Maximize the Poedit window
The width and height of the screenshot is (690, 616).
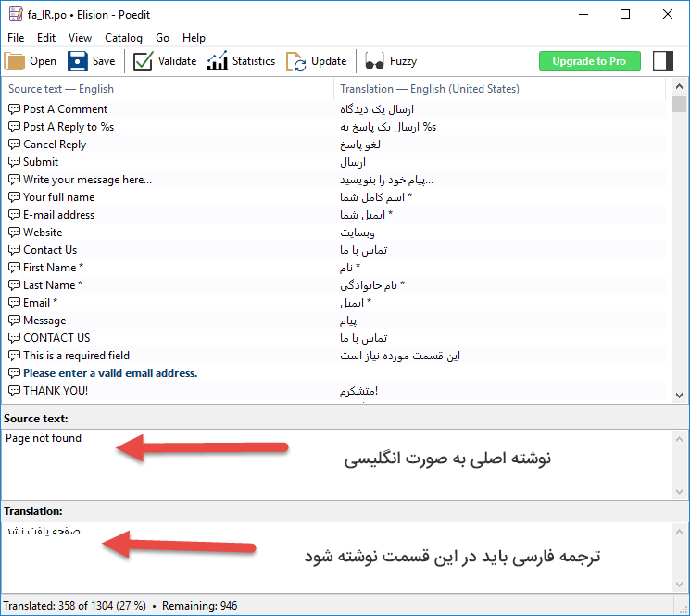pos(625,14)
